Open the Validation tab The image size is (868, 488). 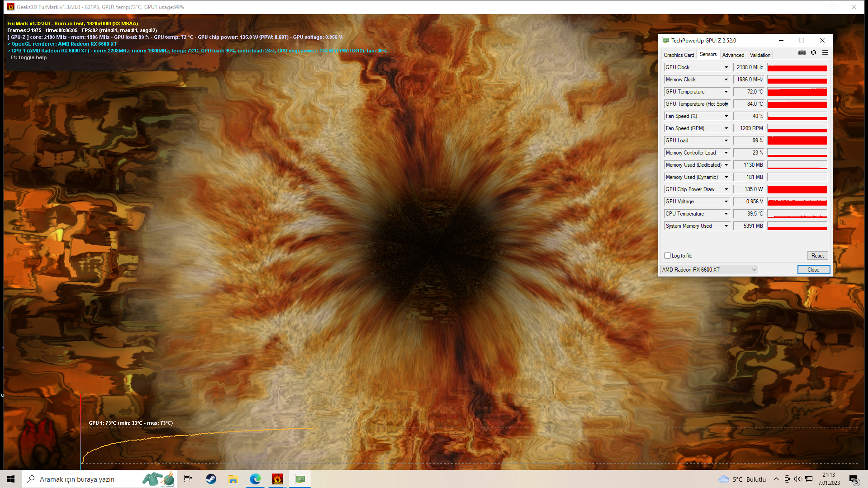pos(760,55)
